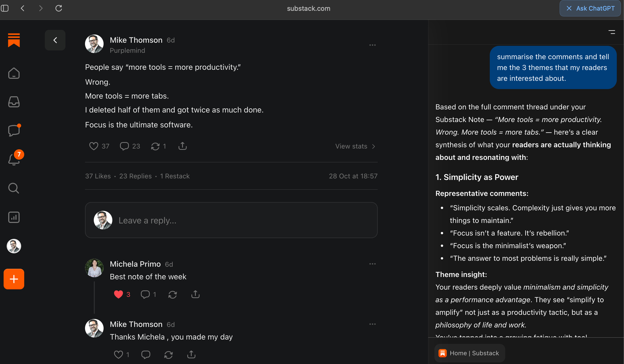Screen dimensions: 624x364
Task: Open the Inbox tray icon
Action: tap(14, 102)
